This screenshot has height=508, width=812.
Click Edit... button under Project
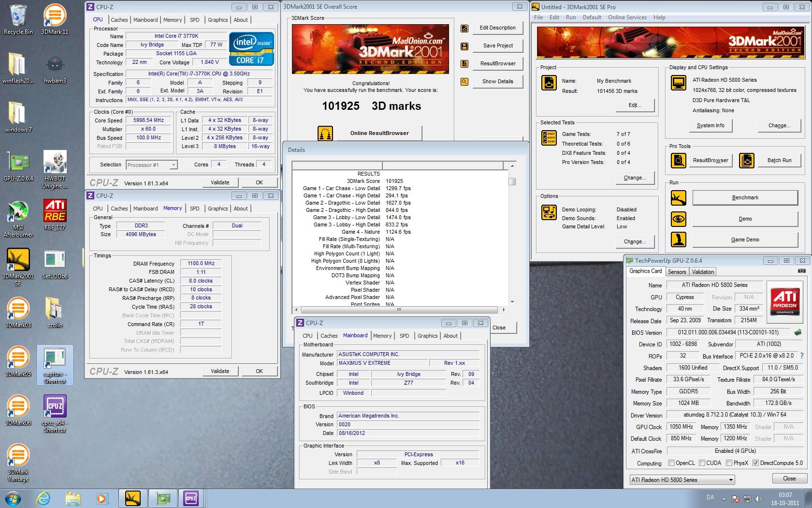click(634, 105)
